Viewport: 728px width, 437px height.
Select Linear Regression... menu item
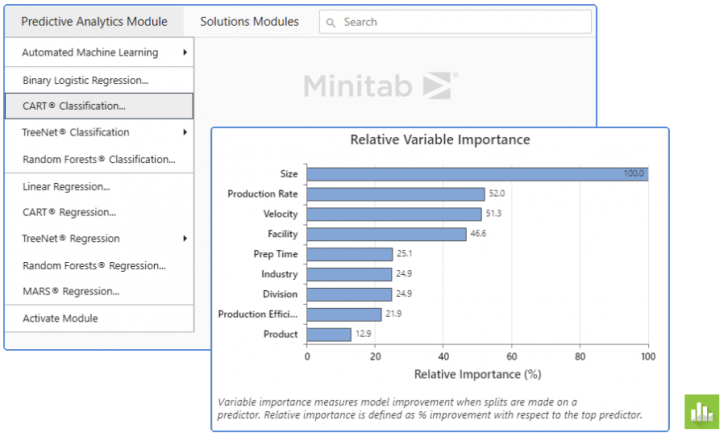coord(99,187)
